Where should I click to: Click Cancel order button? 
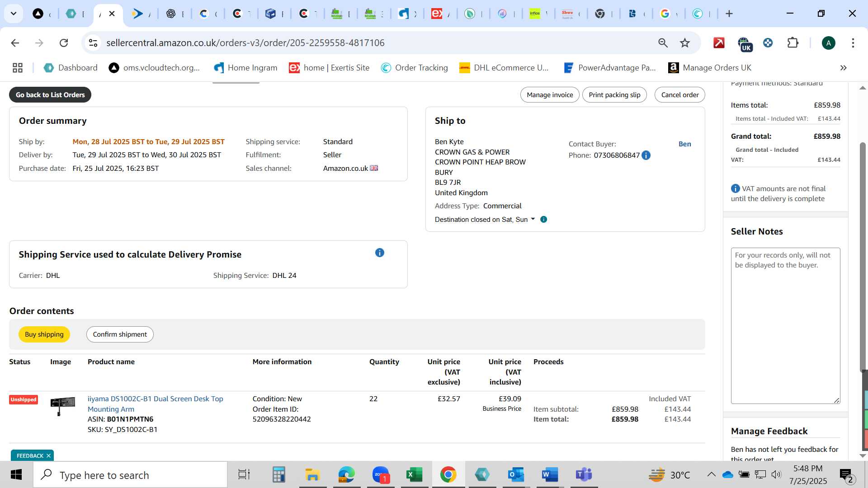tap(680, 95)
